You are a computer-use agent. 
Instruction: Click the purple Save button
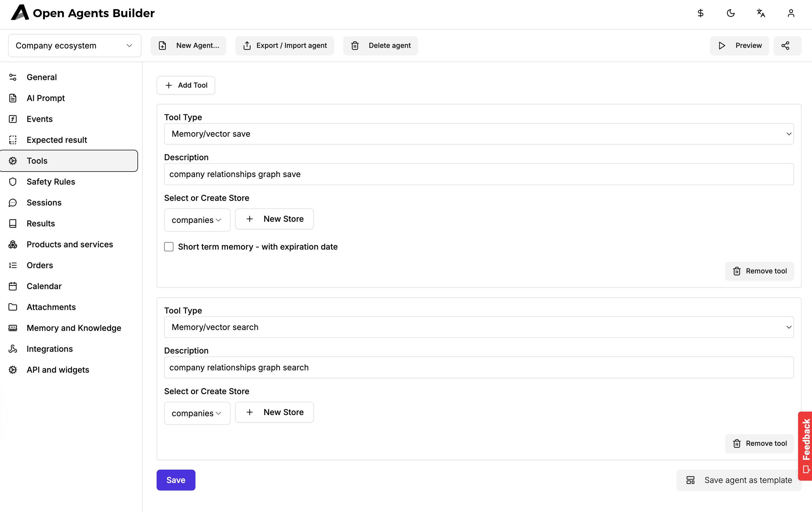176,480
